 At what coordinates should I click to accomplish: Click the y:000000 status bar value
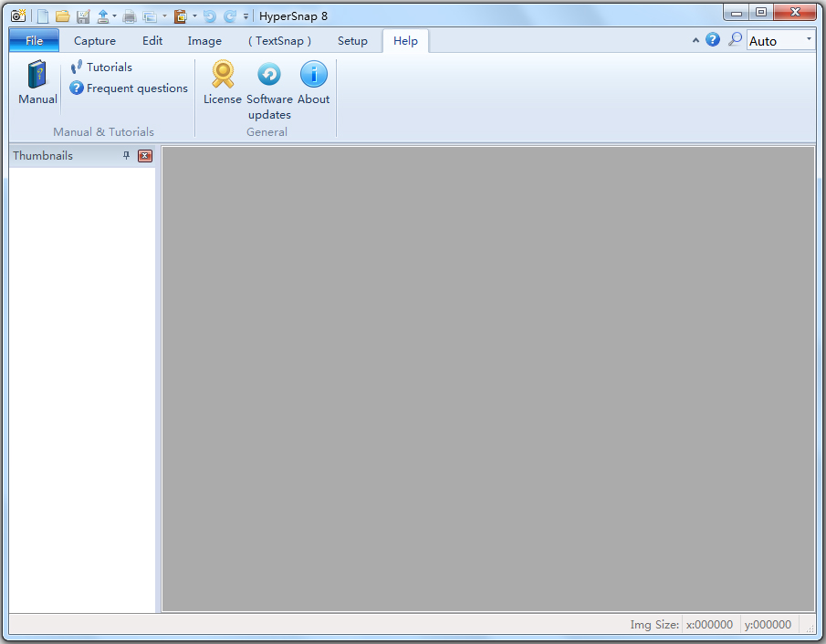click(768, 625)
